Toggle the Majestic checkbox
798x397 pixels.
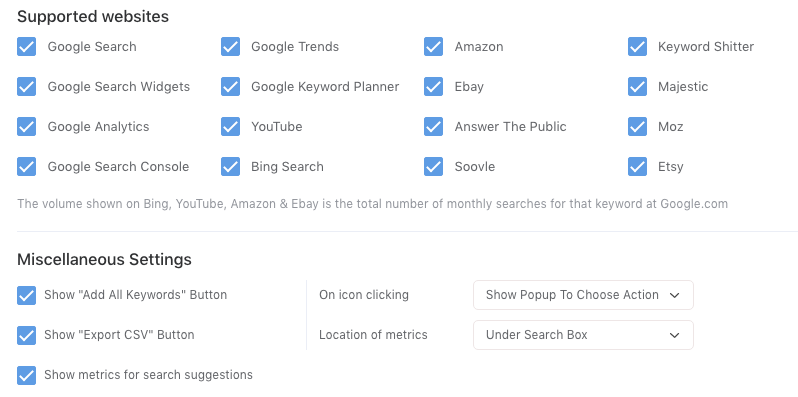pos(637,87)
